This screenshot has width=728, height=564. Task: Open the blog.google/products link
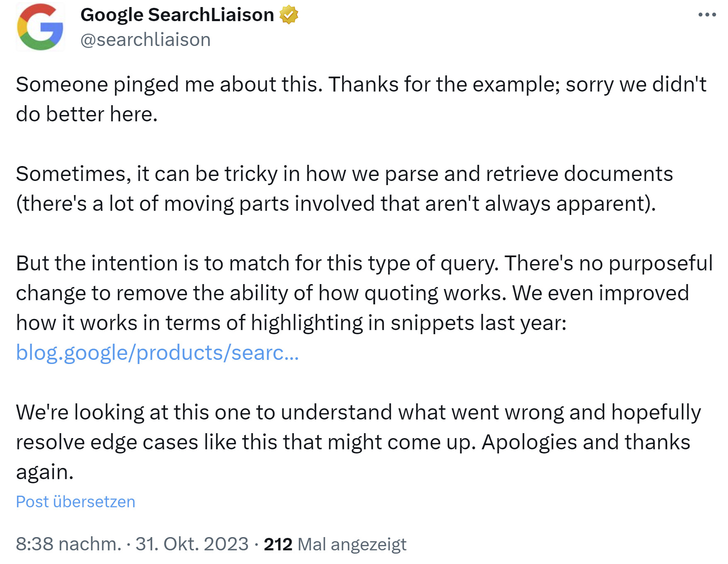(157, 353)
